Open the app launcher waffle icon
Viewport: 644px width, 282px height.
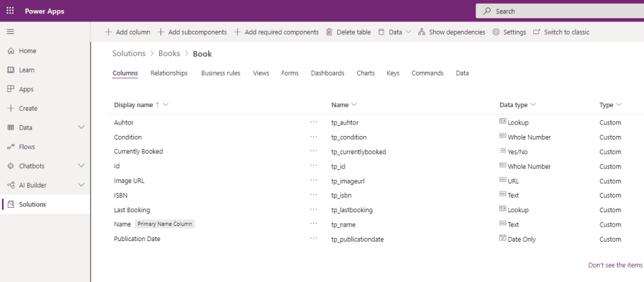point(10,11)
